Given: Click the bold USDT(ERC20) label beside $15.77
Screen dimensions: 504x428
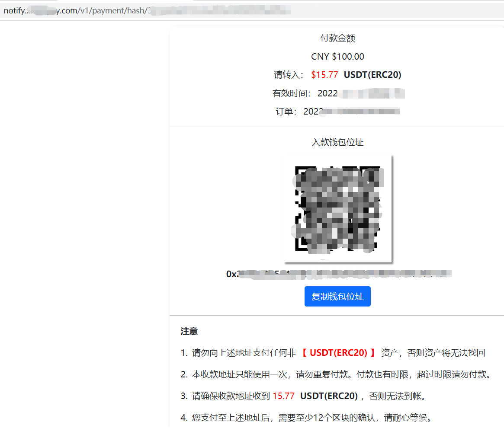Looking at the screenshot, I should tap(372, 75).
